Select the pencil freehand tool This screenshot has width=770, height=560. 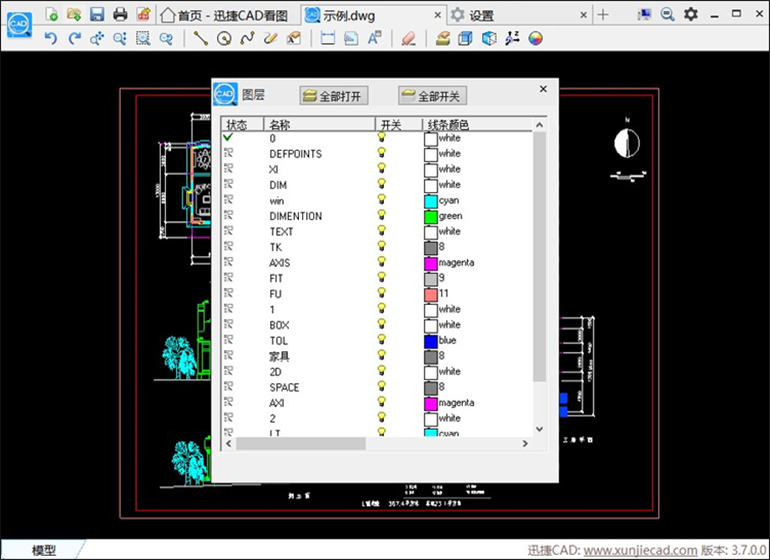click(270, 38)
